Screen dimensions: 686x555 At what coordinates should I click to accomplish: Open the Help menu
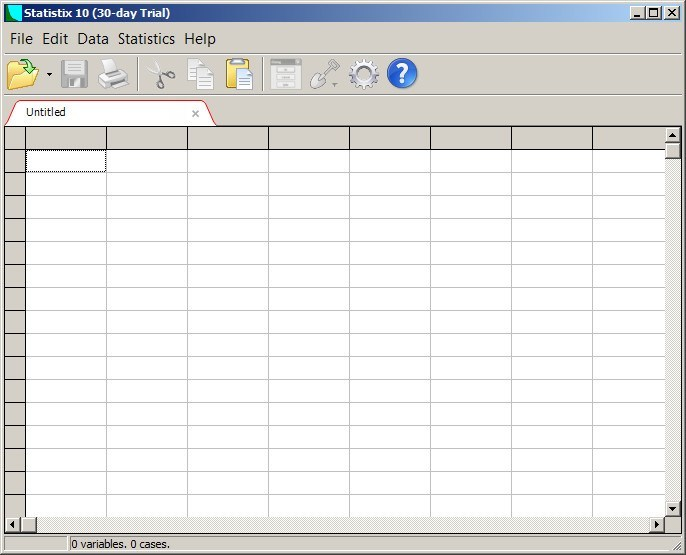click(x=200, y=39)
